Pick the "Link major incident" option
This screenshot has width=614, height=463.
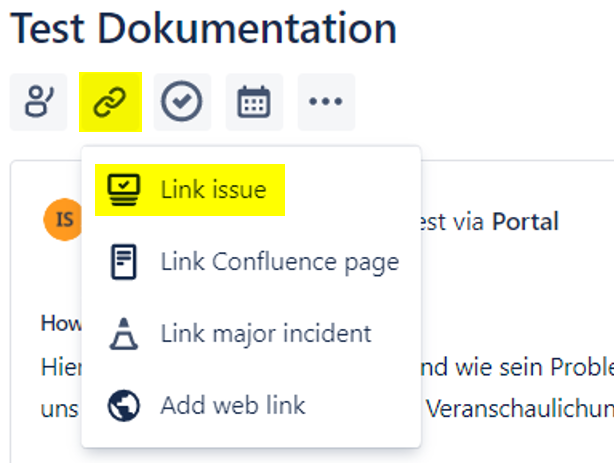[x=265, y=333]
